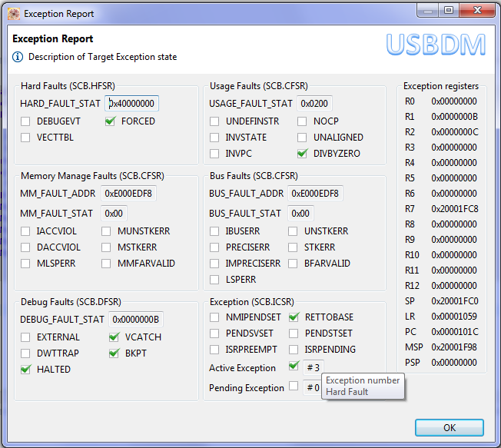Check the IMPRECISERR bus fault box
The width and height of the screenshot is (501, 448).
click(215, 264)
